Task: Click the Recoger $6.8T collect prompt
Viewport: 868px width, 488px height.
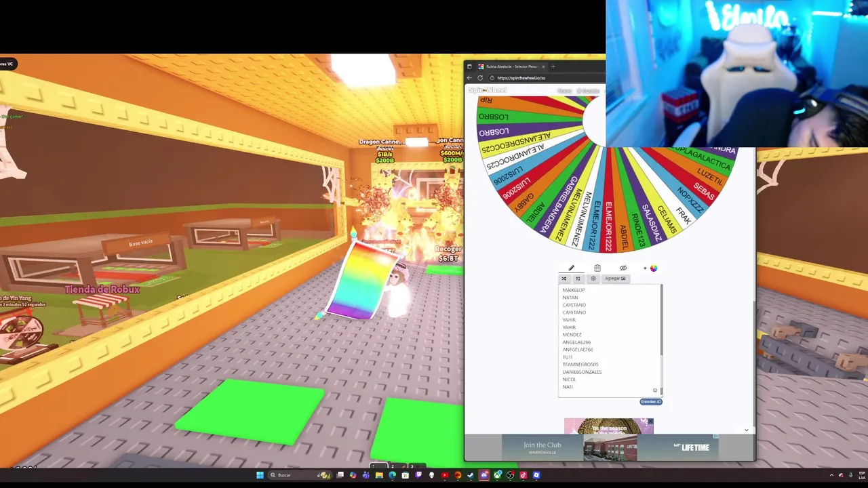Action: (448, 253)
